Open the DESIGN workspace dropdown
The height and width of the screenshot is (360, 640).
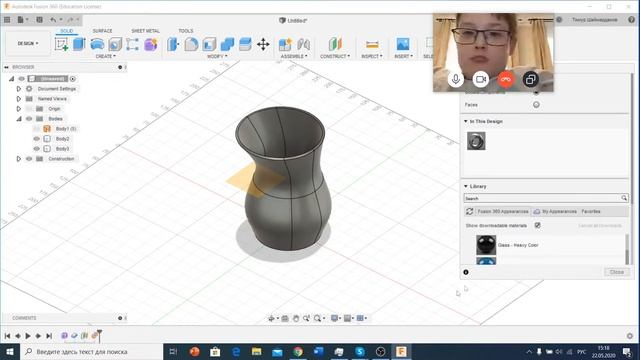click(x=28, y=43)
